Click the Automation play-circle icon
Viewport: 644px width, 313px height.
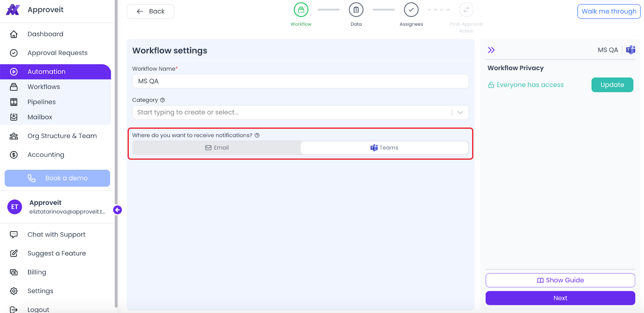14,72
